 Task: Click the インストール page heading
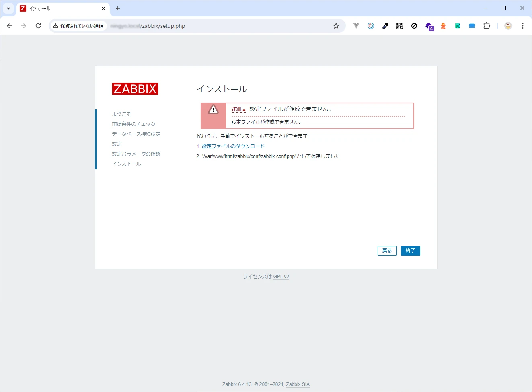pos(222,89)
